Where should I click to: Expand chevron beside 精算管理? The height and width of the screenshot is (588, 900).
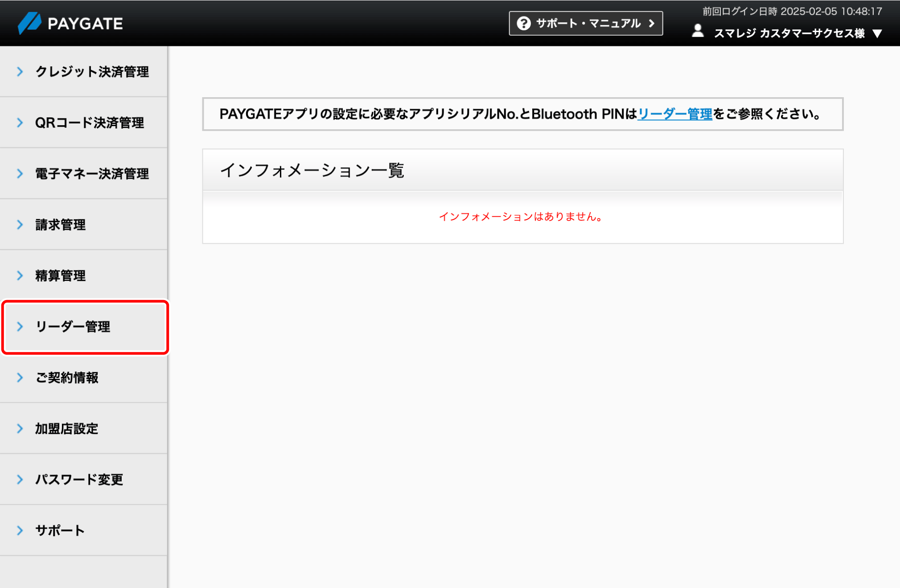point(20,275)
